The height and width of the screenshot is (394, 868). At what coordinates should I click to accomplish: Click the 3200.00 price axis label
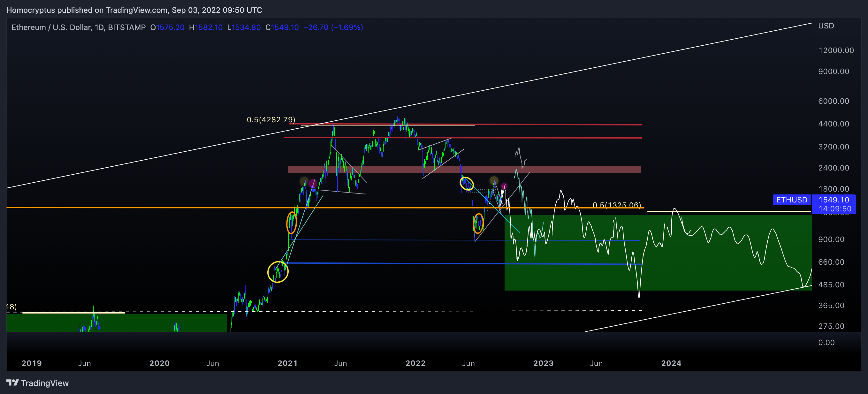[x=834, y=147]
